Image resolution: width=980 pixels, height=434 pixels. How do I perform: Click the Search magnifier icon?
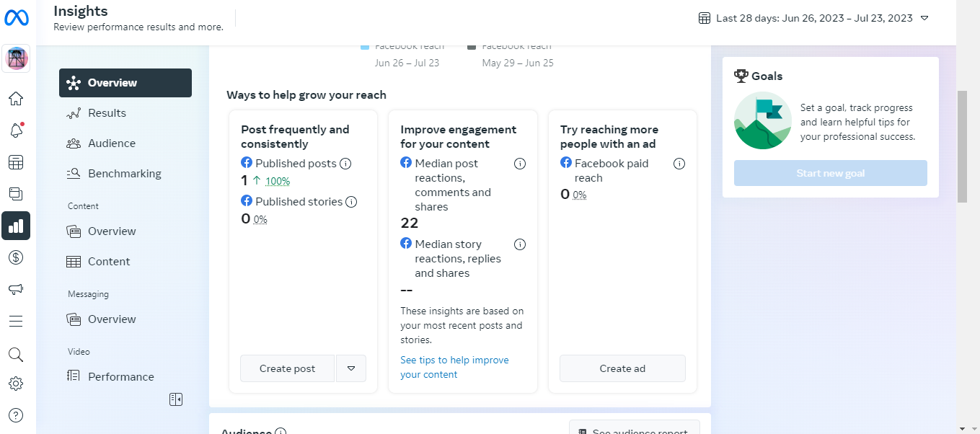[16, 354]
